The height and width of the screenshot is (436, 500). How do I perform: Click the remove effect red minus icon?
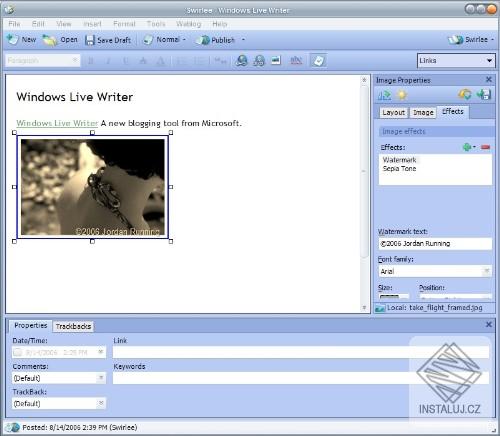pyautogui.click(x=486, y=147)
